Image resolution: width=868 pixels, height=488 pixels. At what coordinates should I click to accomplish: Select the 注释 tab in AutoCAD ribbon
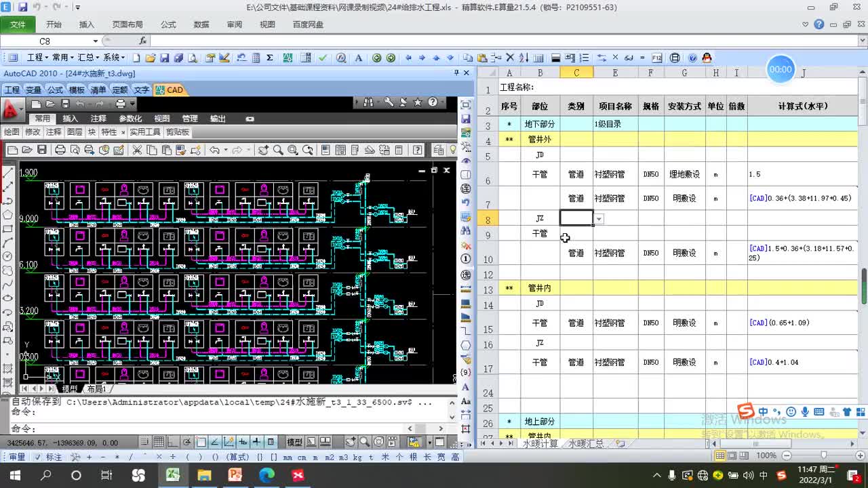point(98,119)
